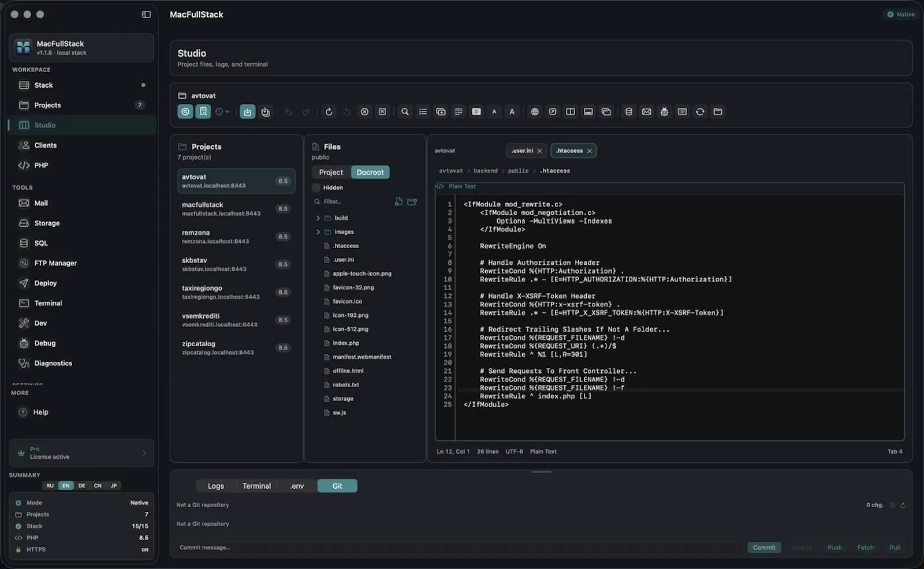Viewport: 924px width, 569px height.
Task: Click the Git refresh icon beside 0 chg.
Action: point(903,505)
